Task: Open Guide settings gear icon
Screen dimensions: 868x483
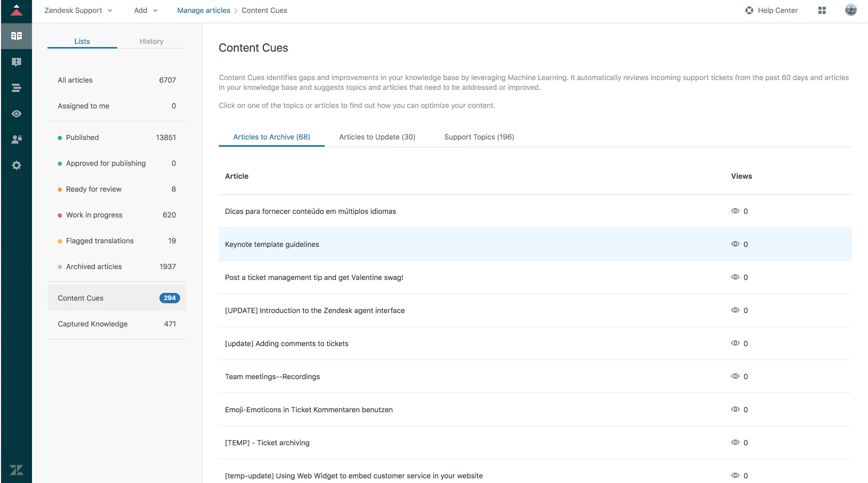Action: [16, 165]
